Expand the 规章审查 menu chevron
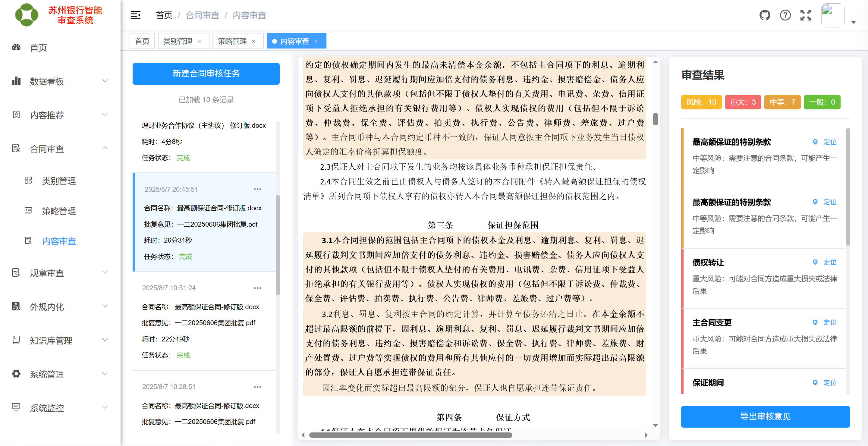Image resolution: width=868 pixels, height=446 pixels. pos(105,272)
